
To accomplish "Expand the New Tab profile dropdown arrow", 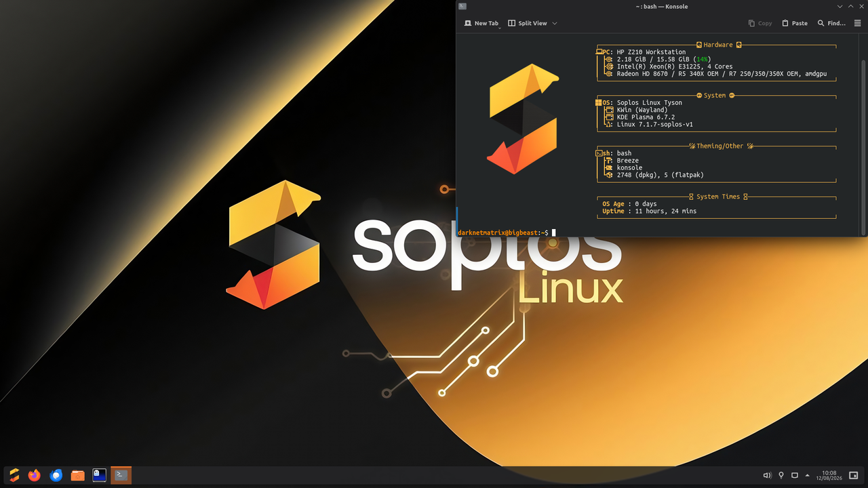I will [498, 27].
